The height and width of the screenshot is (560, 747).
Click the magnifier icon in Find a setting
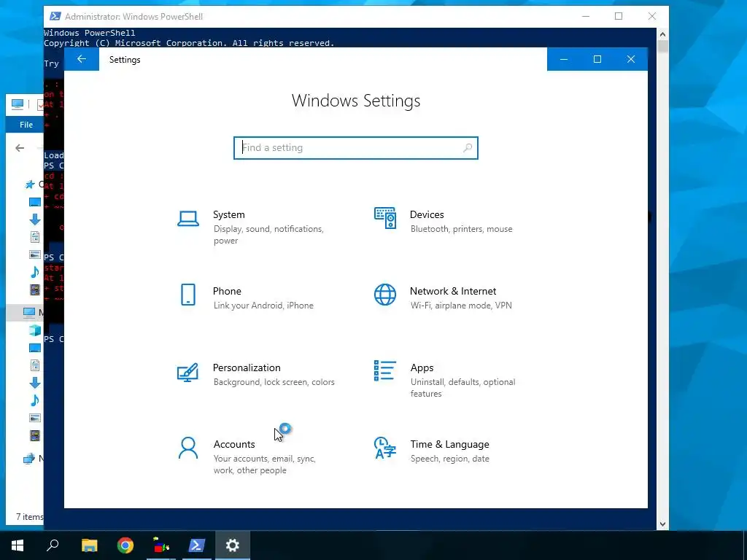[468, 147]
